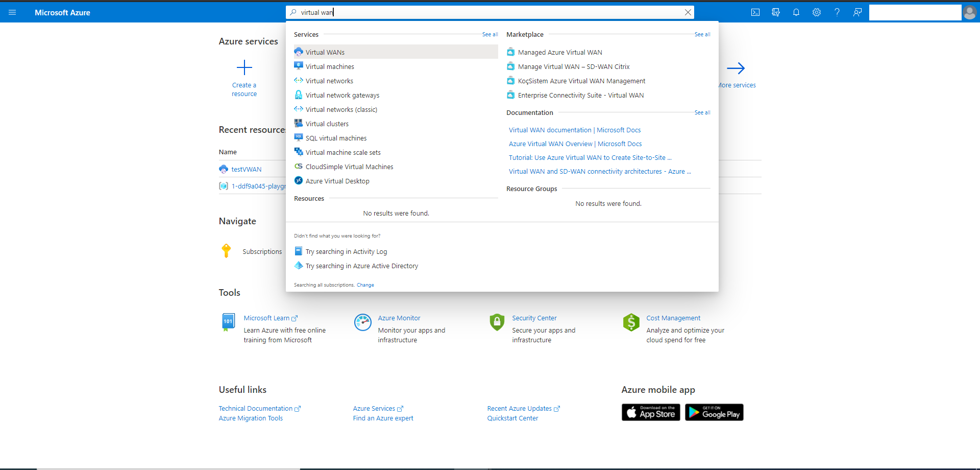See all Services results
The height and width of the screenshot is (470, 980).
click(x=490, y=34)
